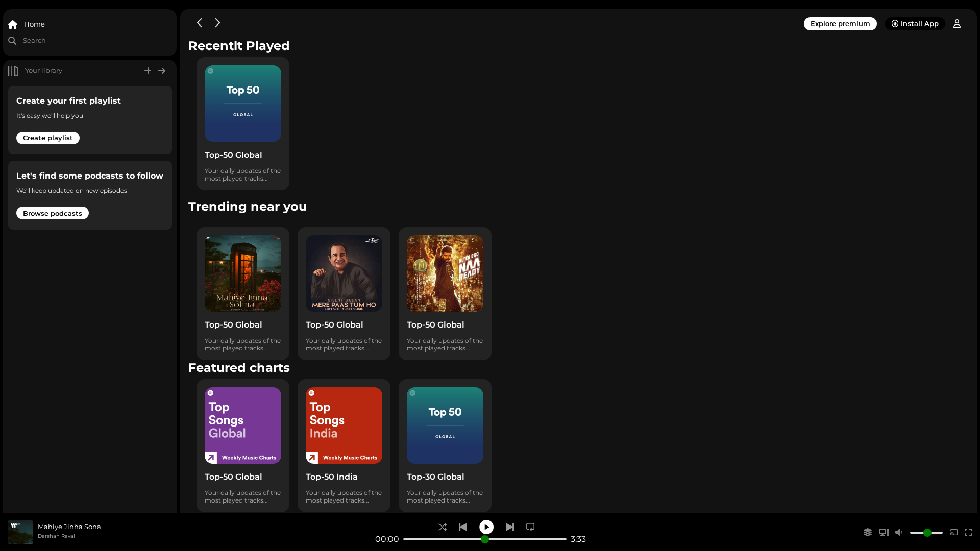Adjust the volume slider
This screenshot has height=551, width=980.
click(x=926, y=533)
